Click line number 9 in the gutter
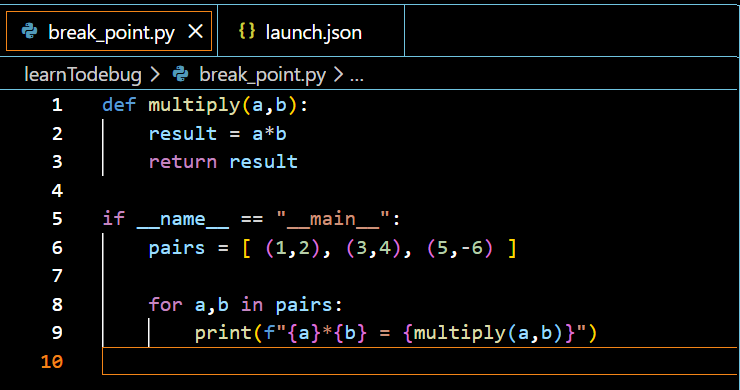The image size is (740, 390). pos(57,332)
